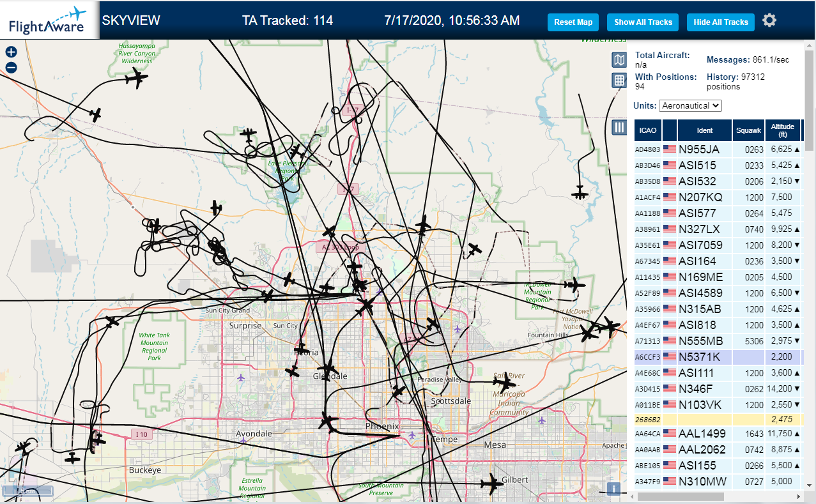The image size is (816, 504).
Task: Select aircraft N346F in the table
Action: (x=719, y=389)
